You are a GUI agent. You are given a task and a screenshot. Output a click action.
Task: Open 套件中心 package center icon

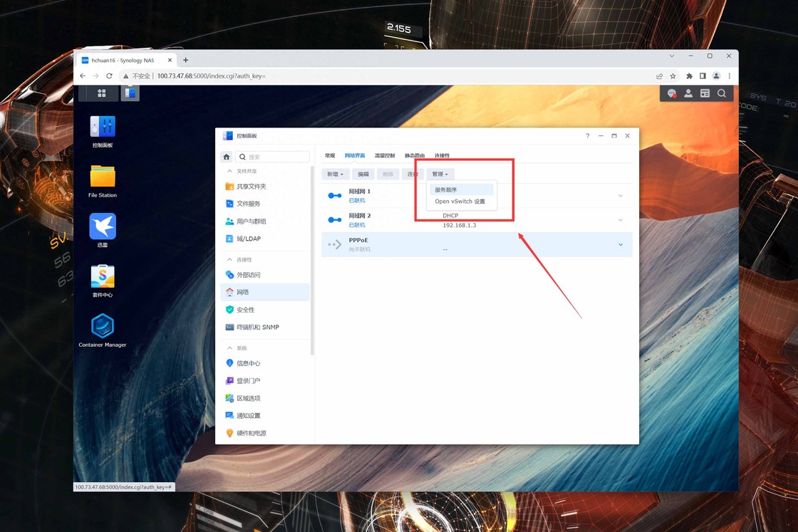tap(103, 277)
